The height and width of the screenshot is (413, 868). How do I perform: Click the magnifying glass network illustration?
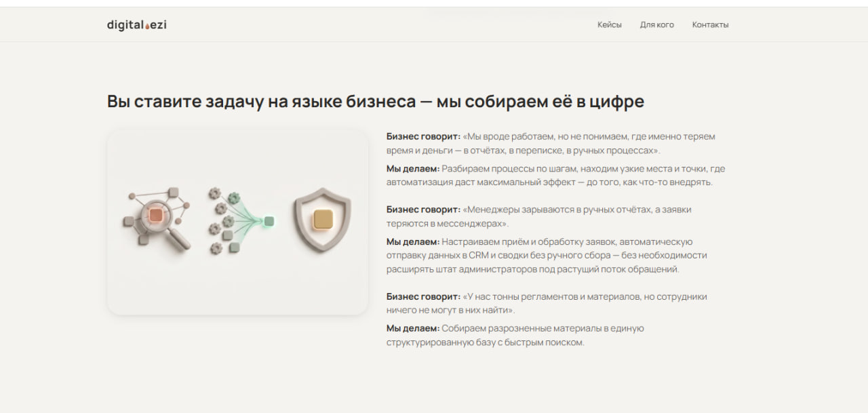(x=158, y=220)
